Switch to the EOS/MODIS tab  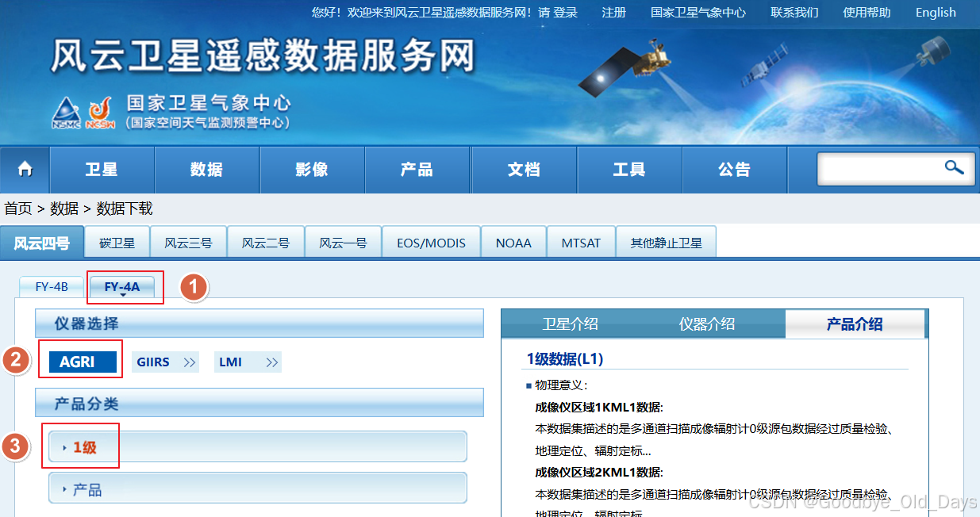(431, 243)
